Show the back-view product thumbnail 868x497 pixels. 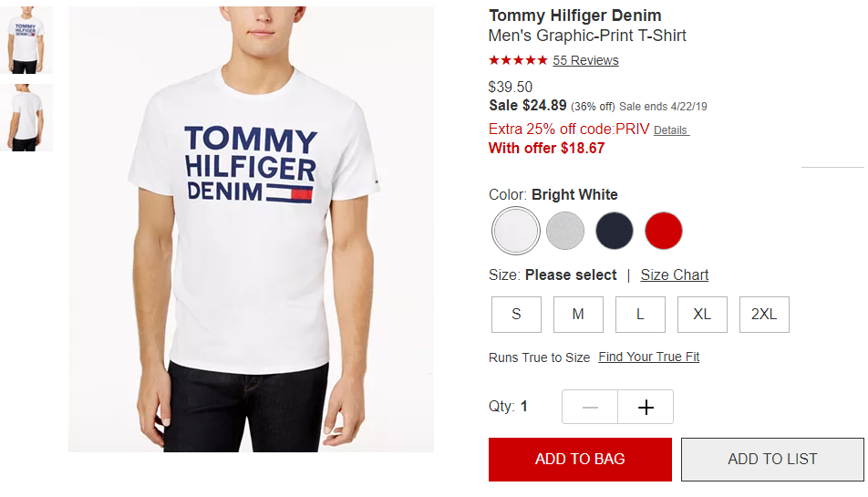coord(26,118)
